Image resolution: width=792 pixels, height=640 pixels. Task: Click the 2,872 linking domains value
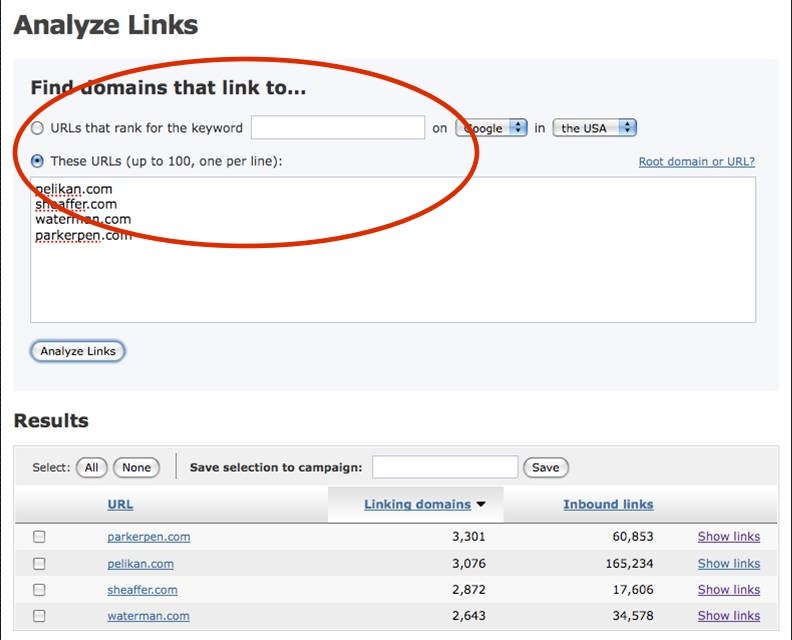[468, 589]
